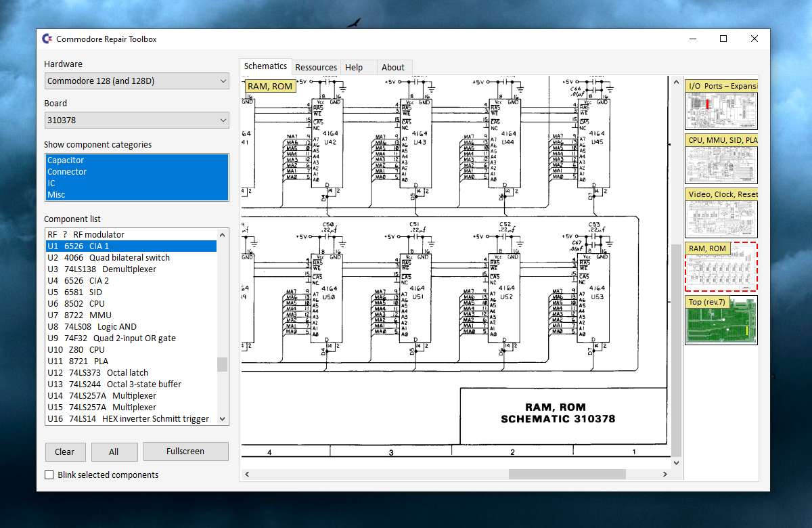812x528 pixels.
Task: Open Video, Clock, Reset schematic thumbnail
Action: click(x=721, y=213)
